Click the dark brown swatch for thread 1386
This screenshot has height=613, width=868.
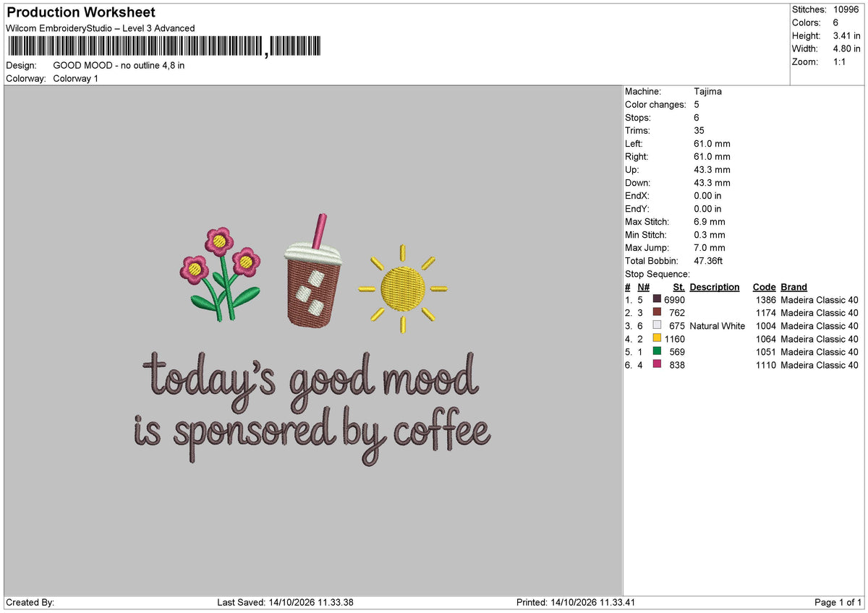tap(657, 299)
